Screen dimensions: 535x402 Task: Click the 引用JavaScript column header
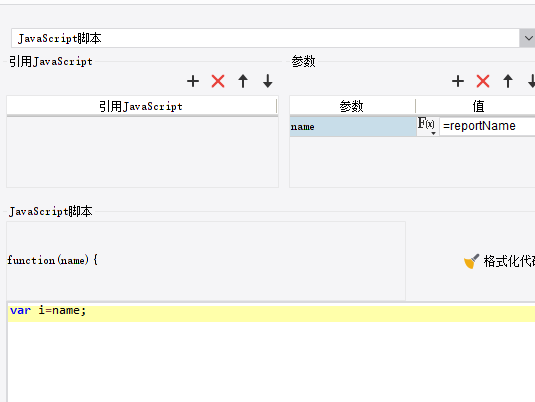(x=141, y=106)
